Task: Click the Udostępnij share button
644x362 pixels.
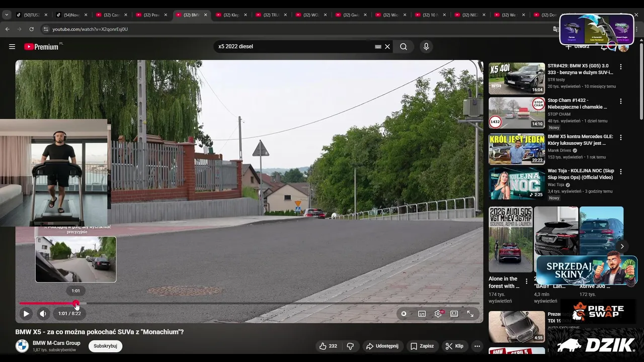Action: click(x=382, y=346)
